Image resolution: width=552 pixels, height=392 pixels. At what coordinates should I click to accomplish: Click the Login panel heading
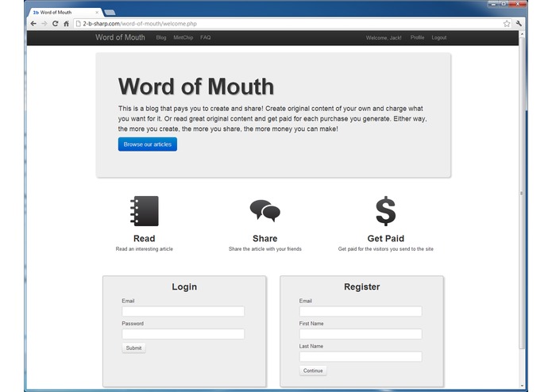tap(184, 286)
